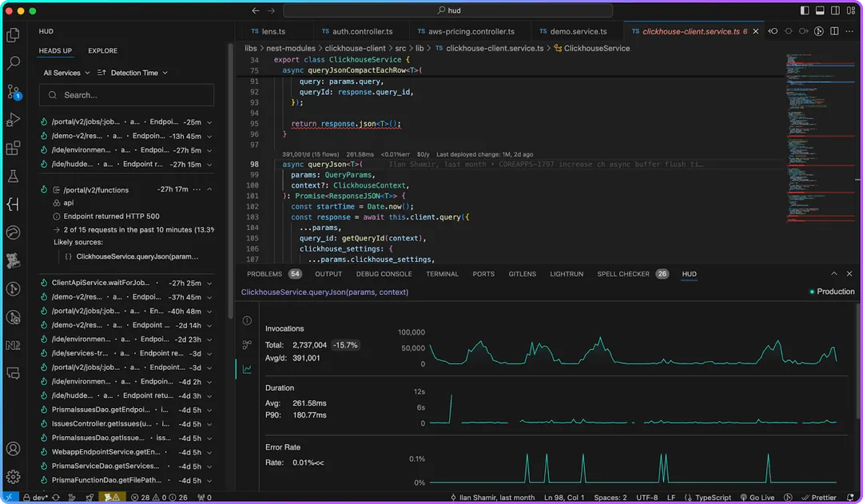This screenshot has height=504, width=863.
Task: Collapse the /portal/v2/functions issue entry
Action: (209, 190)
